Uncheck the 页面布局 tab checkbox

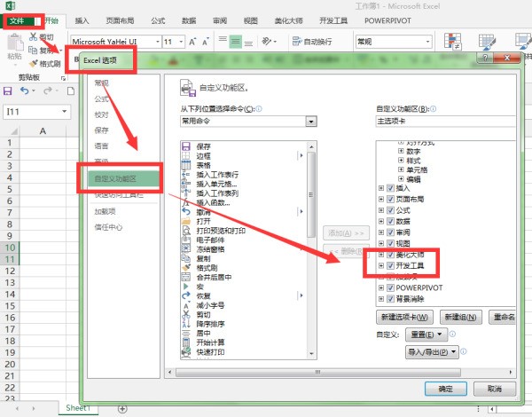coord(390,199)
